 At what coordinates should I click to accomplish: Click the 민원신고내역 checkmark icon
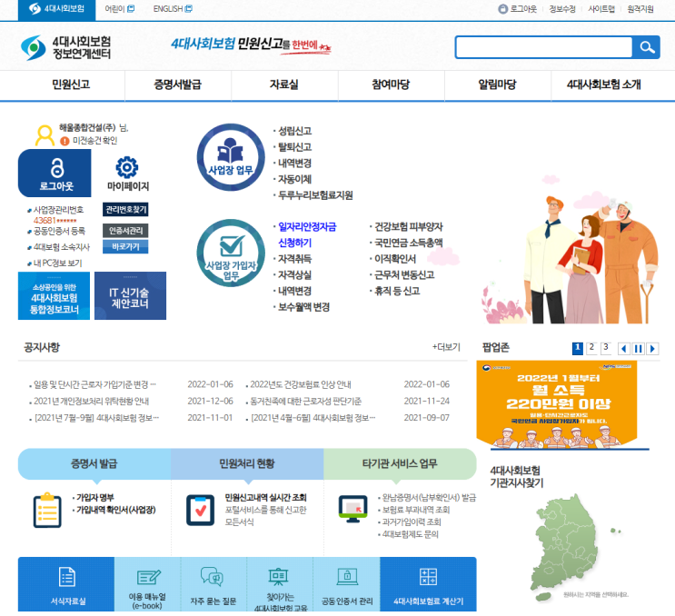[x=200, y=510]
